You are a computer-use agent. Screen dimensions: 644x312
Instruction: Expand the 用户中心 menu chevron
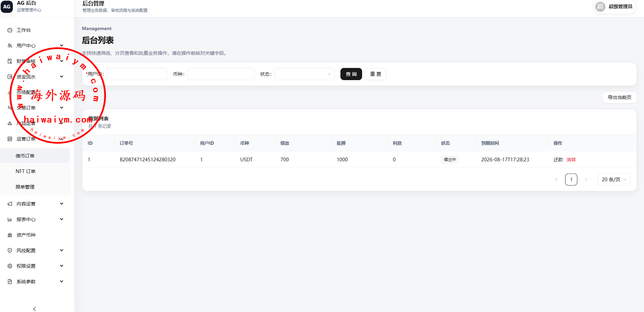pyautogui.click(x=62, y=46)
